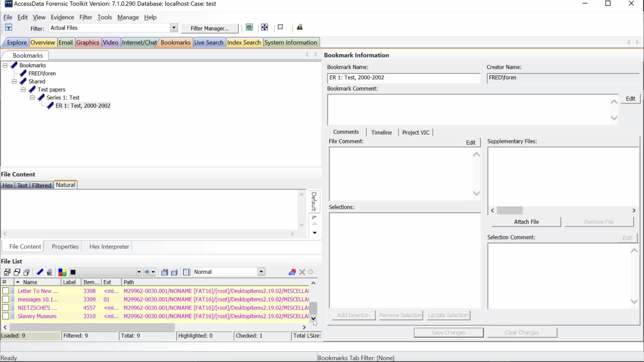Click the stacked-squares uncheck icon in the File List toolbar
644x362 pixels.
[x=27, y=272]
